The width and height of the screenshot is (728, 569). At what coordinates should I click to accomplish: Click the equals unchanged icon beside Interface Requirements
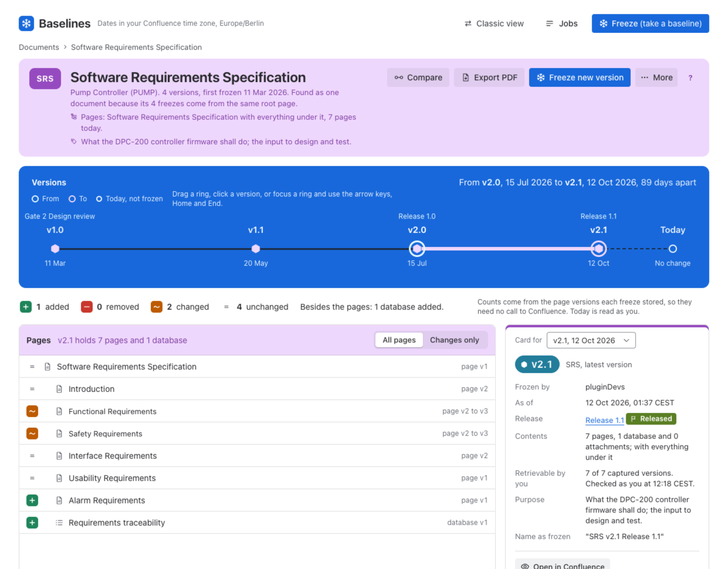(32, 456)
